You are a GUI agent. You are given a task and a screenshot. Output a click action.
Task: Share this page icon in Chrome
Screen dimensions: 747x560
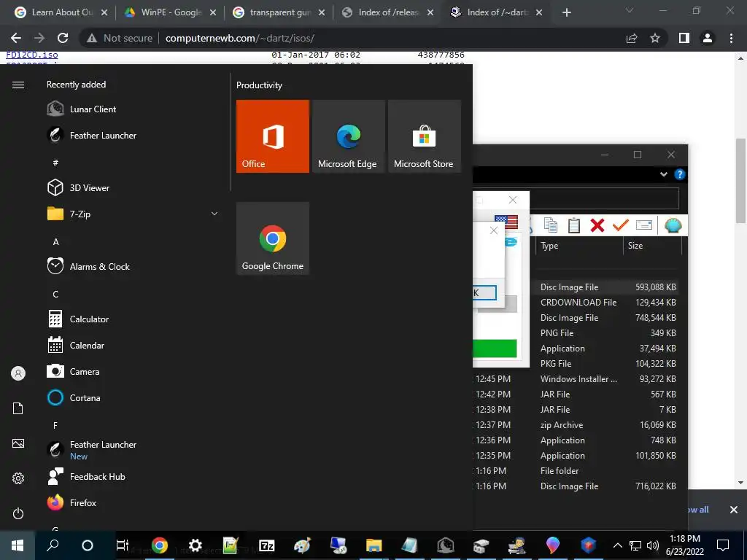tap(632, 38)
